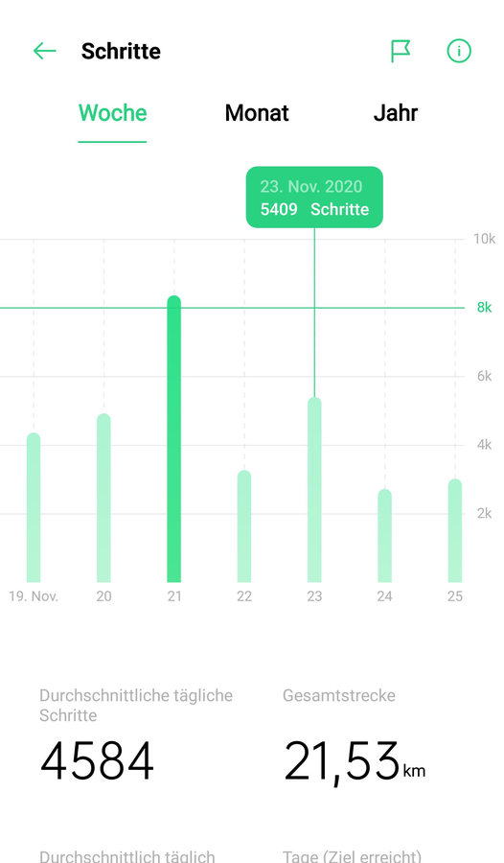Select the highlighted bar for day 21
Screen dimensions: 504x863
[173, 439]
